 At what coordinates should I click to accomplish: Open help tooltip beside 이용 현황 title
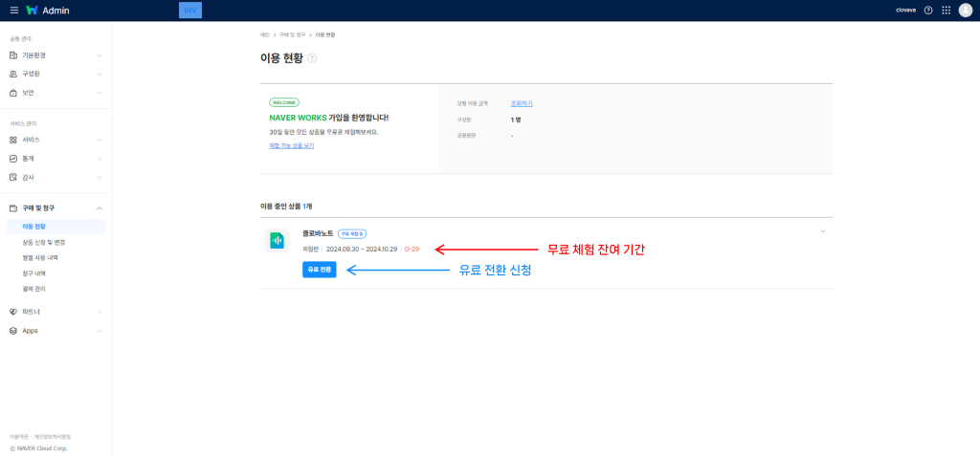tap(312, 58)
